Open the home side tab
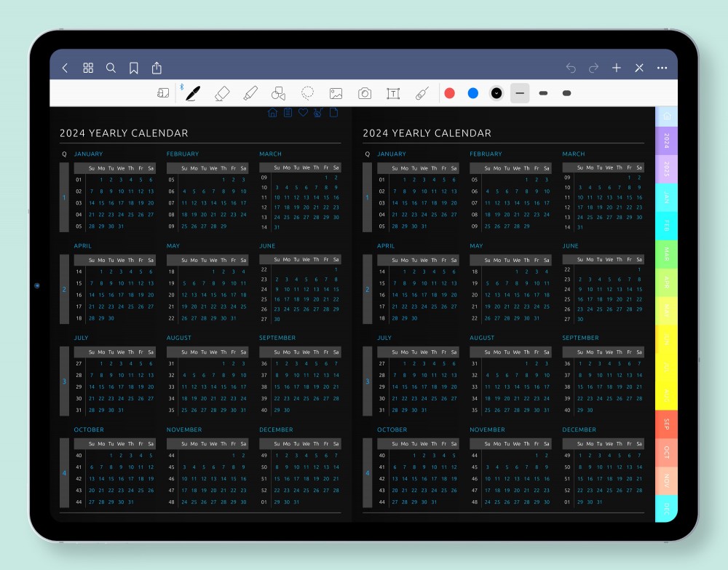The image size is (728, 570). pos(667,116)
